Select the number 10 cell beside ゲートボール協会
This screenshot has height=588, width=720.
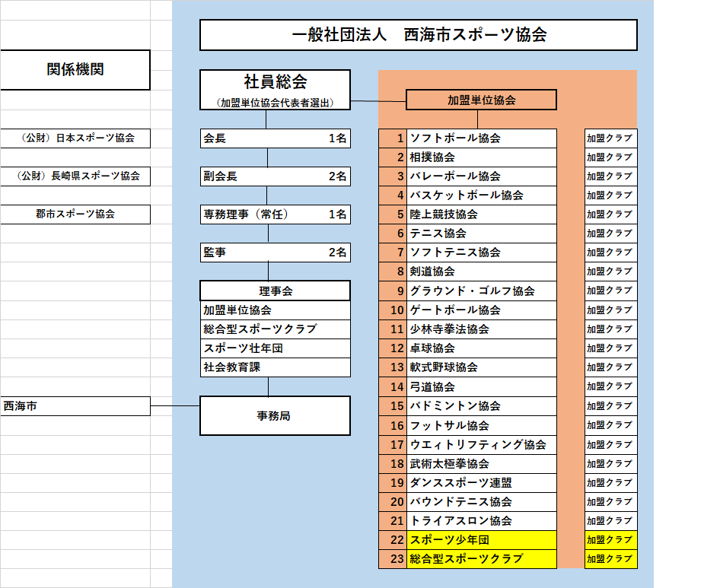point(393,310)
